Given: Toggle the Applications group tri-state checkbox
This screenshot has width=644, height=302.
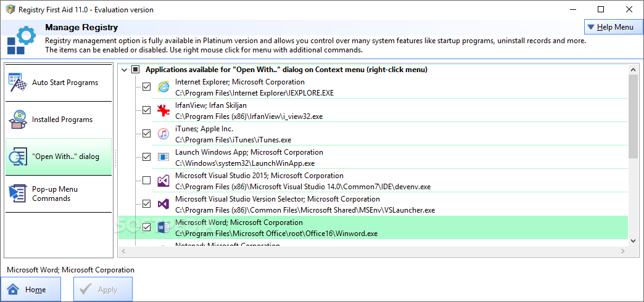Looking at the screenshot, I should pos(136,70).
